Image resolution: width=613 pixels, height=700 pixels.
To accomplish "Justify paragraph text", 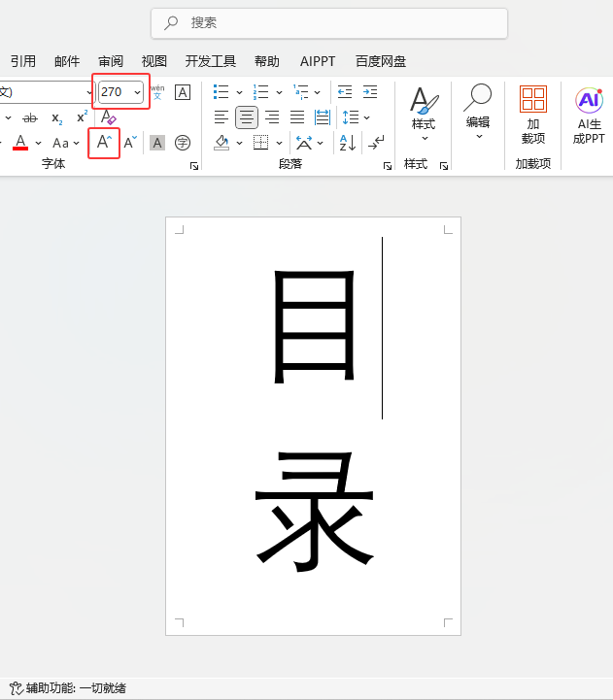I will click(x=297, y=117).
